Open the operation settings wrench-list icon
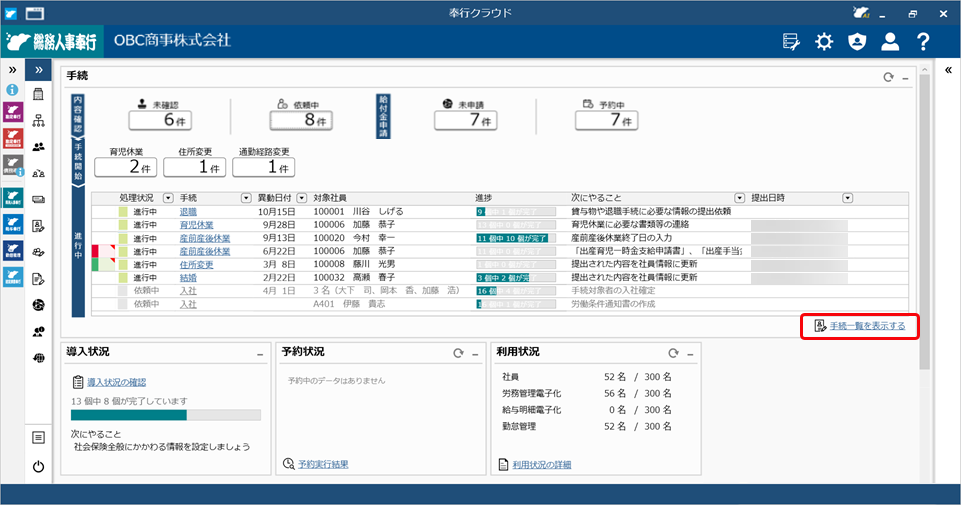 tap(791, 41)
